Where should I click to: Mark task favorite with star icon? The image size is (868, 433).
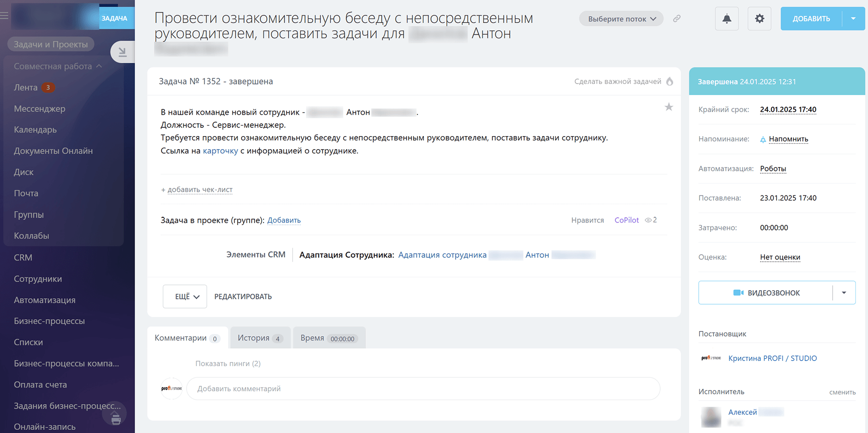click(x=669, y=107)
